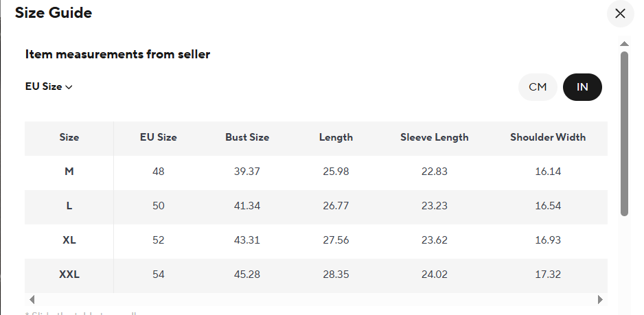Screen dimensions: 644x315
Task: Click the Item measurements from seller heading
Action: pos(117,54)
